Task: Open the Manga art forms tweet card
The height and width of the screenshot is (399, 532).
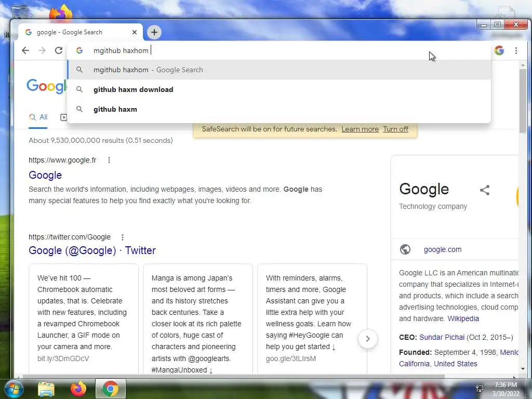Action: 198,319
